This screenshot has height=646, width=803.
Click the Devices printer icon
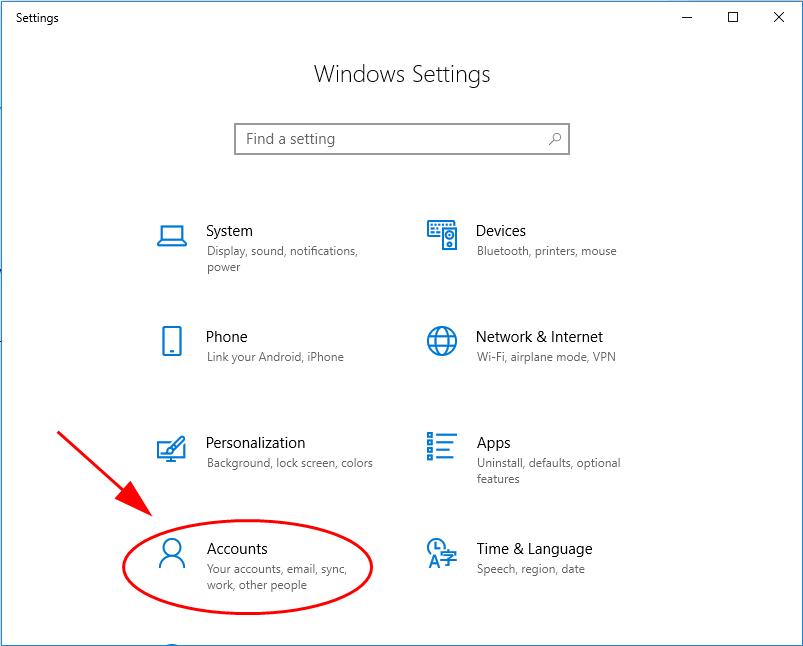[x=440, y=235]
